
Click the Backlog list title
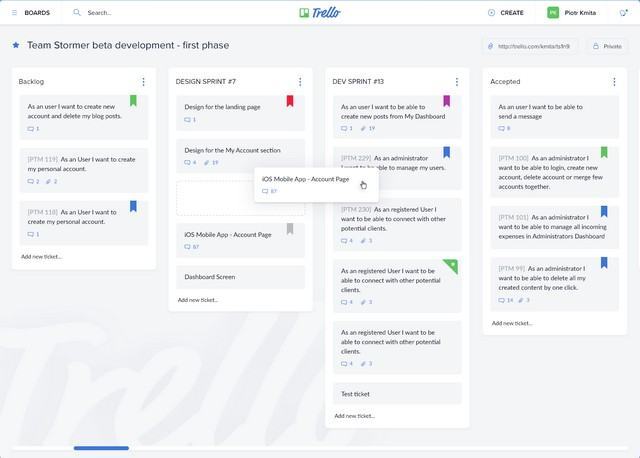[31, 82]
